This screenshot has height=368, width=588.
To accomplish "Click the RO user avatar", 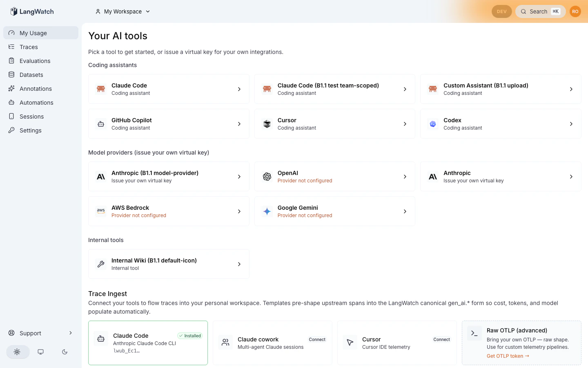I will 575,11.
